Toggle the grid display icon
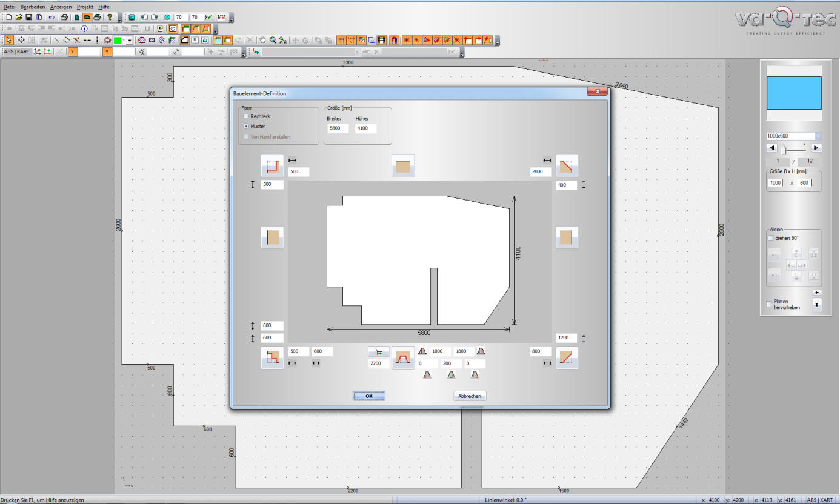This screenshot has height=504, width=840. (x=341, y=40)
